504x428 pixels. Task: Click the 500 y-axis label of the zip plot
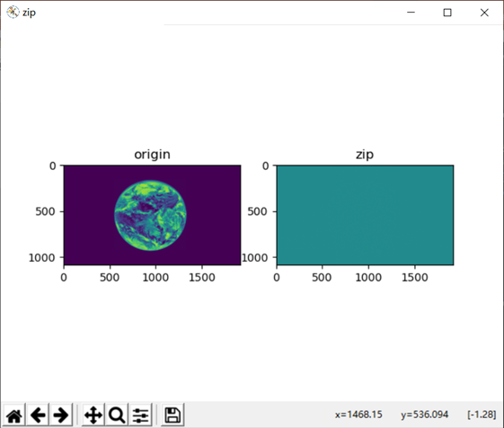coord(258,211)
